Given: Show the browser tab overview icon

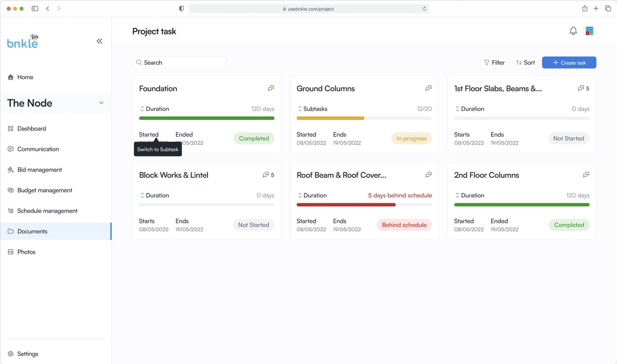Looking at the screenshot, I should click(608, 8).
